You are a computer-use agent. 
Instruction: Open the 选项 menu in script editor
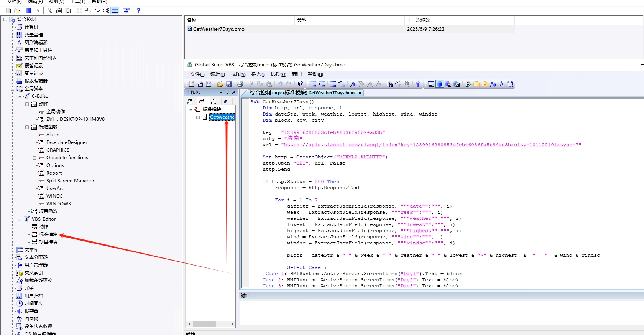[x=278, y=74]
